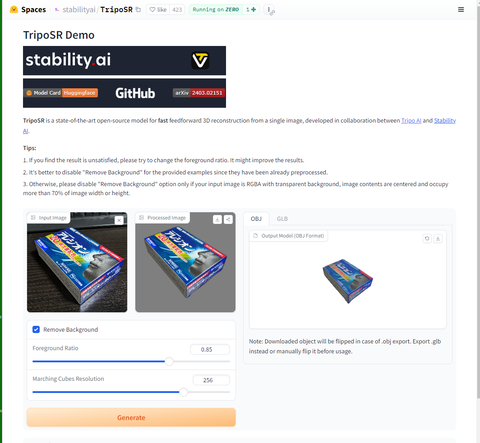Open the Tripo AI link
Screen dimensions: 480x443
(x=411, y=121)
